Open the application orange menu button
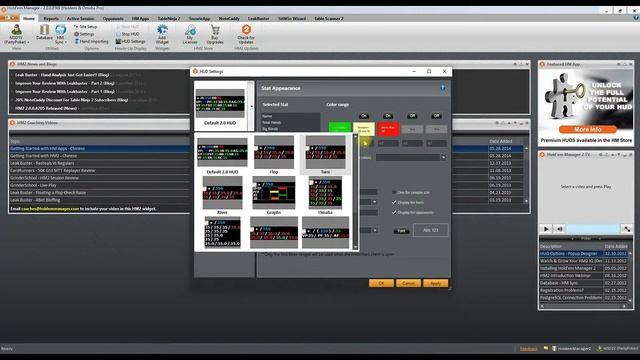This screenshot has height=360, width=640. coord(9,18)
